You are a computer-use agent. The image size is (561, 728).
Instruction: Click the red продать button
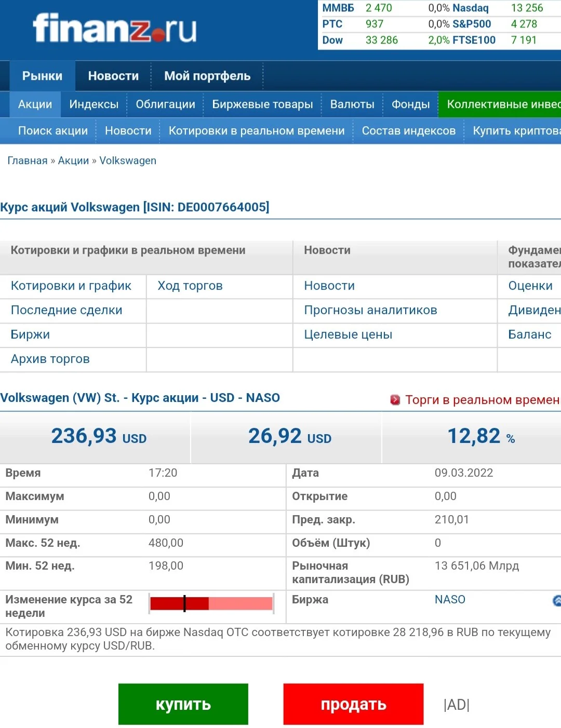tap(353, 704)
